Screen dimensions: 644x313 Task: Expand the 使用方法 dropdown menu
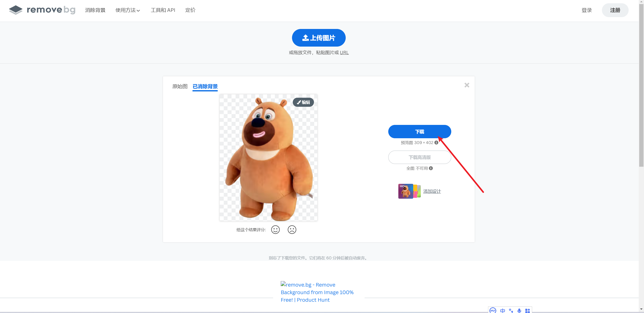(x=127, y=10)
